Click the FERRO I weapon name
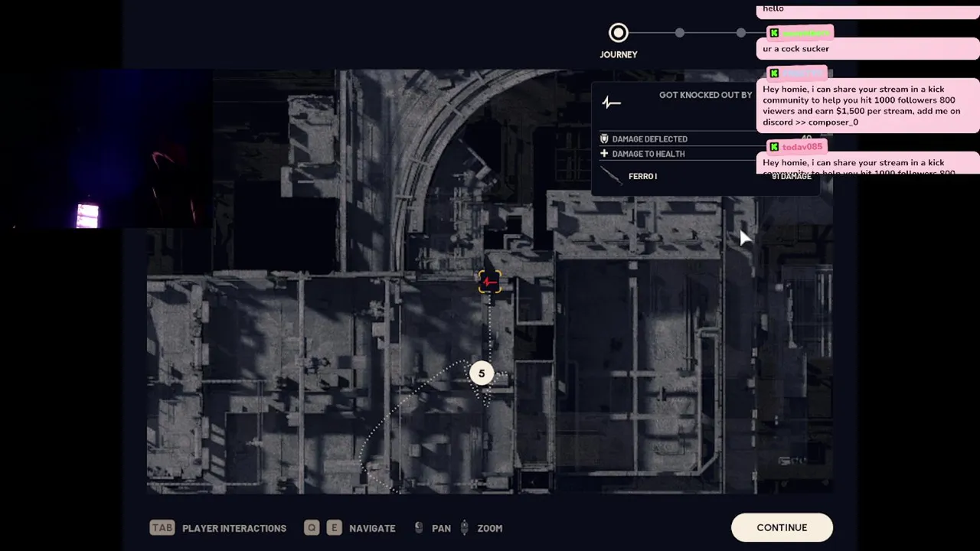Image resolution: width=980 pixels, height=551 pixels. [642, 176]
